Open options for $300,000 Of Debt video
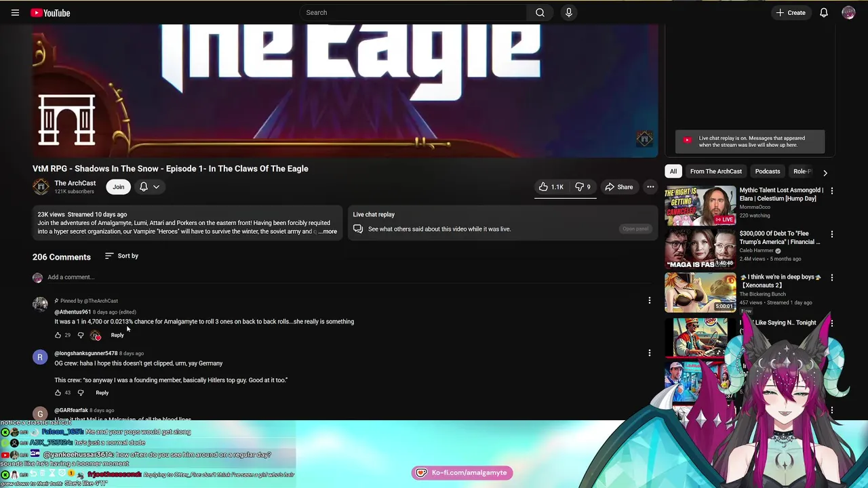 pos(832,235)
